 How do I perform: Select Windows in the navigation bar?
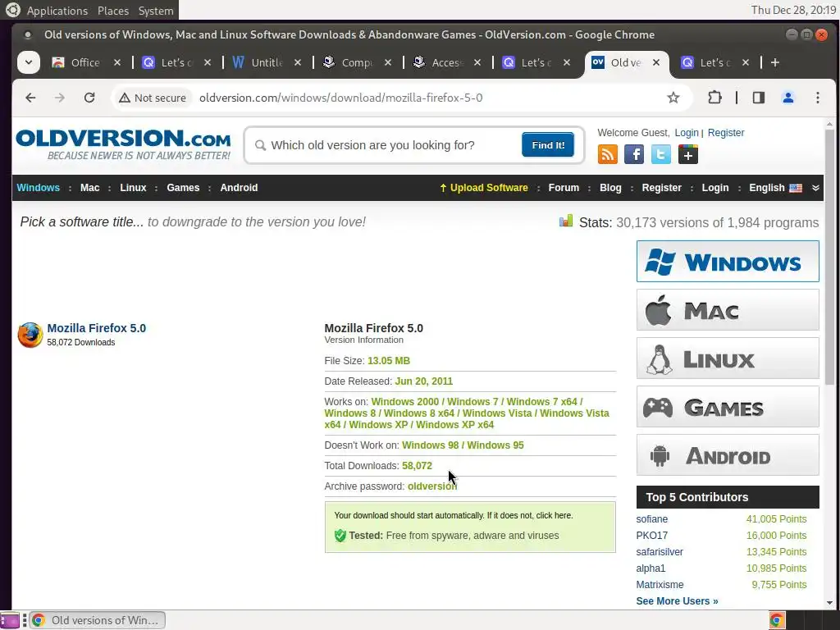click(x=38, y=188)
